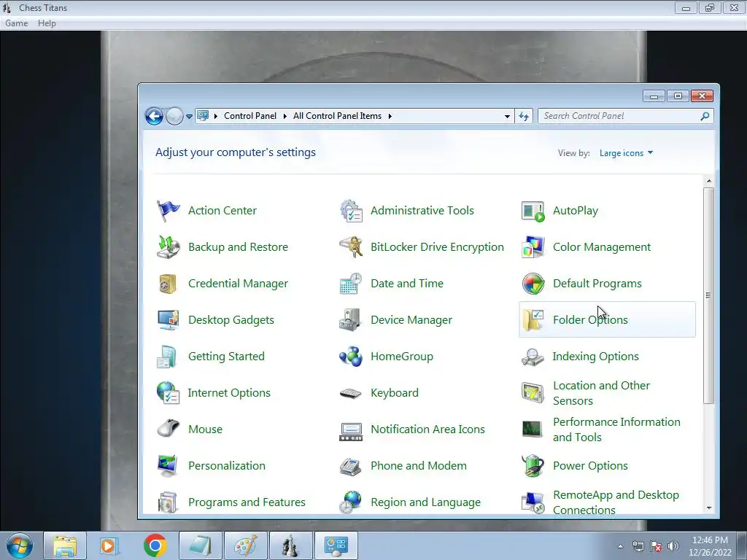Show hidden icons in the system tray
This screenshot has width=747, height=560.
pyautogui.click(x=620, y=546)
